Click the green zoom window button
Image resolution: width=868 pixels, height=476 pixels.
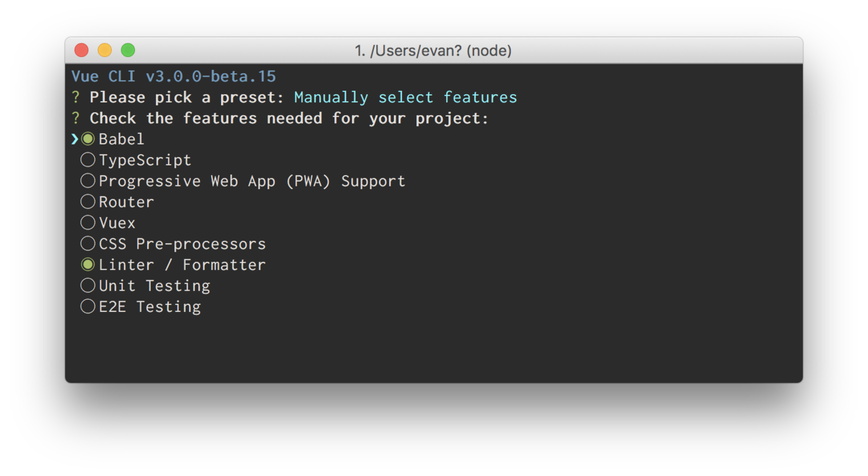[x=127, y=50]
